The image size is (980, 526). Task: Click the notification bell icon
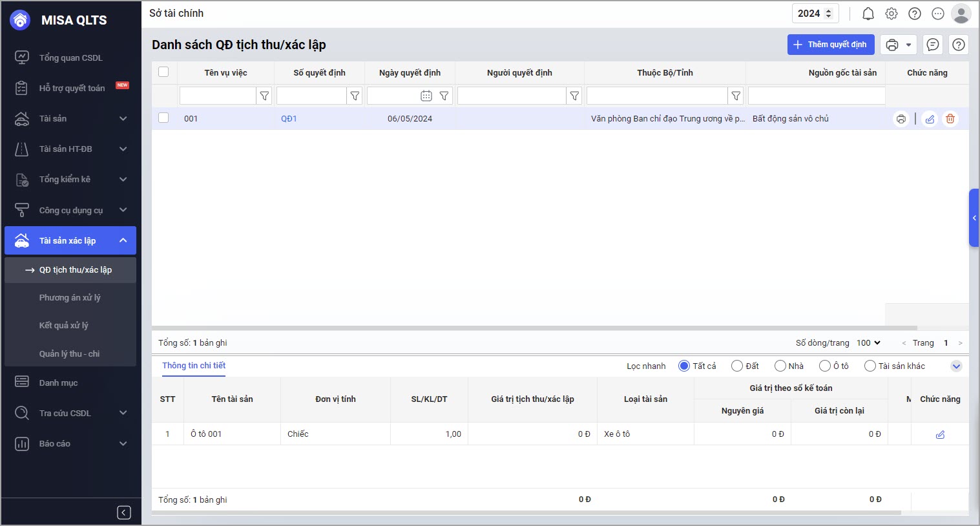click(868, 14)
